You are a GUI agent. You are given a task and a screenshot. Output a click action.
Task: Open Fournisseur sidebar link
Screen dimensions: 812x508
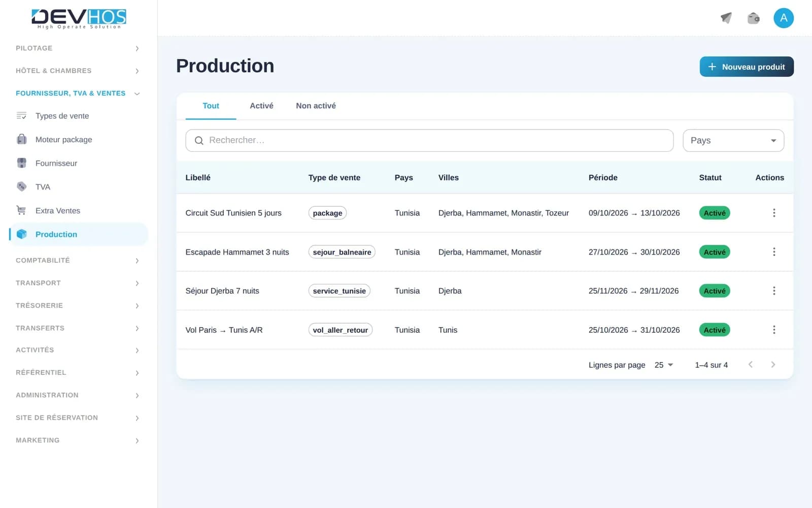point(79,163)
